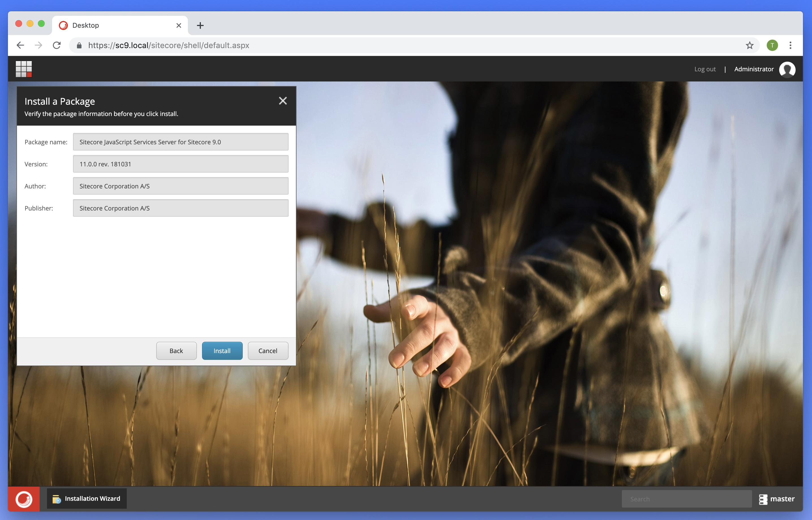Open the Sitecore launchpad grid icon
This screenshot has width=812, height=520.
(x=24, y=69)
